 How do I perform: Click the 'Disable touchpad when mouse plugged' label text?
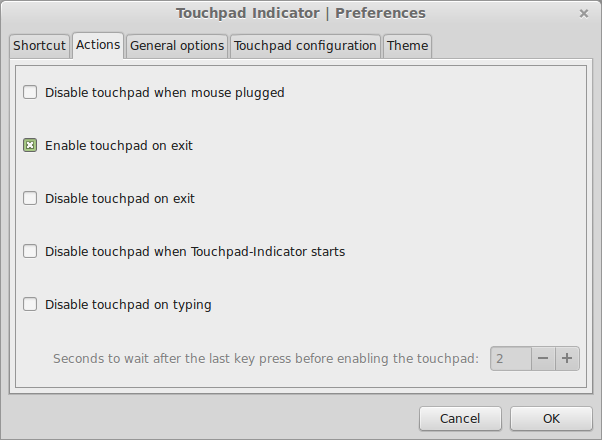(x=165, y=93)
